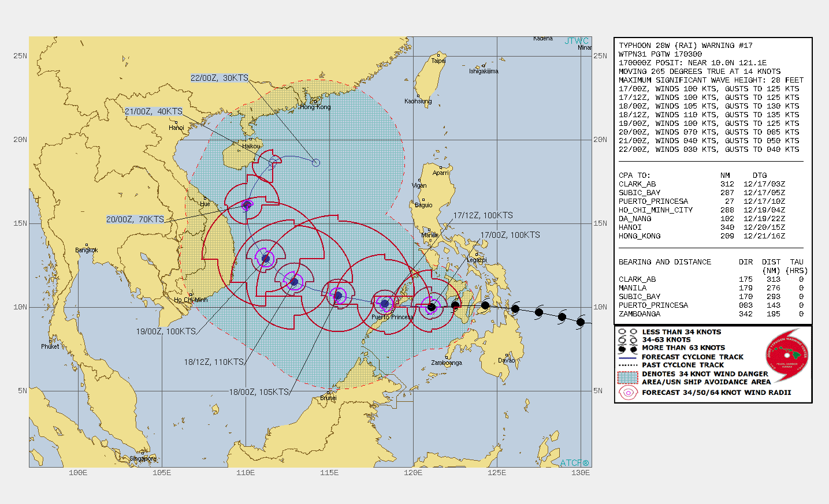Click the current typhoon position symbol at 121.1E
The width and height of the screenshot is (829, 504).
[432, 307]
